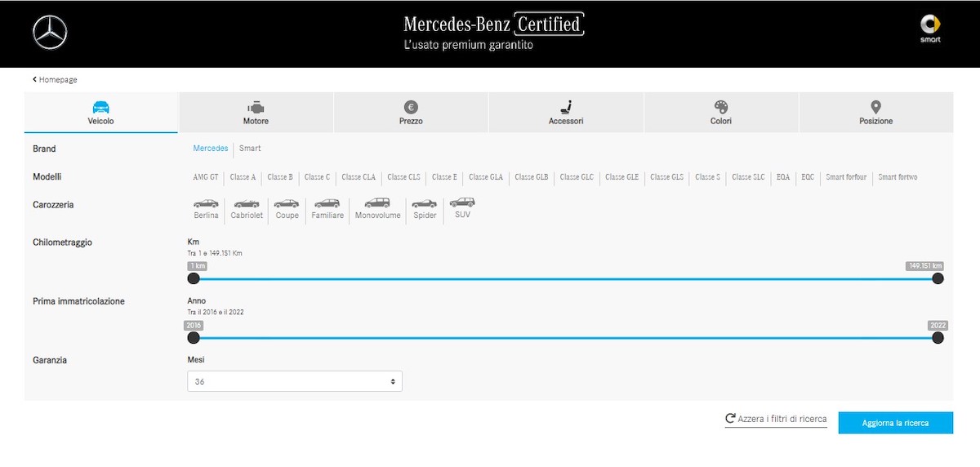Toggle the AMG GT model filter
This screenshot has height=467, width=980.
tap(206, 177)
